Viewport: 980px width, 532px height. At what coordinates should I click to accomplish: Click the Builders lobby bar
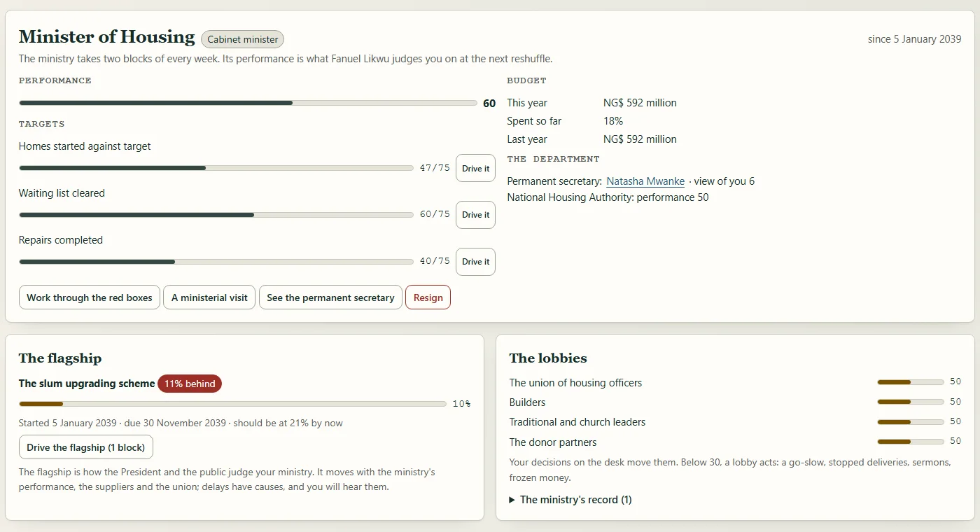tap(911, 402)
